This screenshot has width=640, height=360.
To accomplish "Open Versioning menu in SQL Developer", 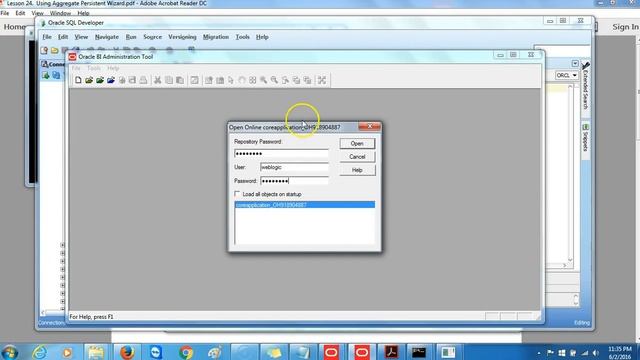I will click(182, 37).
